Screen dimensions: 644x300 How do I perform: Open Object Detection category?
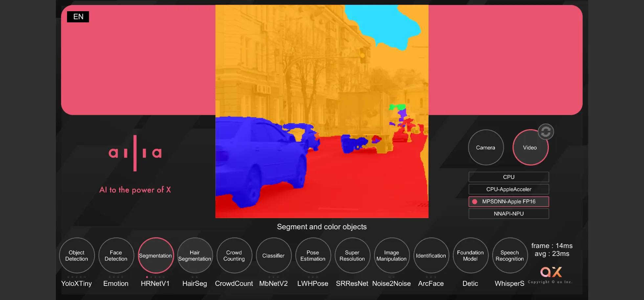(77, 256)
